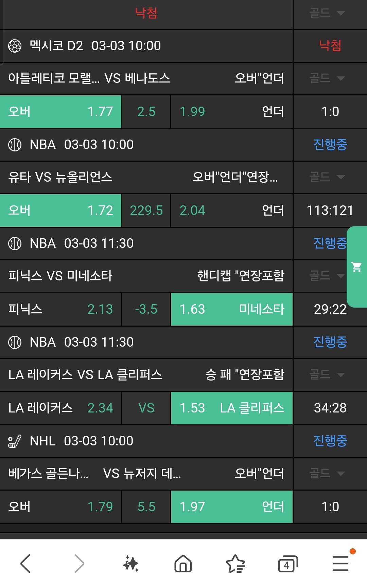
Task: Select 피닉스 at 2.13 odds
Action: click(x=60, y=309)
